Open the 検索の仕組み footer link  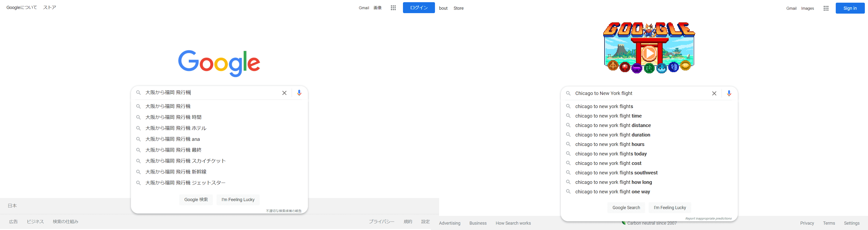click(x=65, y=221)
